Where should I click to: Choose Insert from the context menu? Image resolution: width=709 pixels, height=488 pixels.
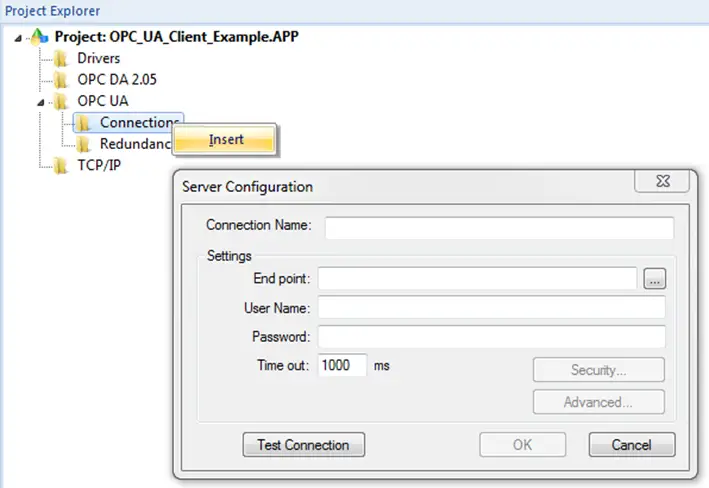click(225, 139)
